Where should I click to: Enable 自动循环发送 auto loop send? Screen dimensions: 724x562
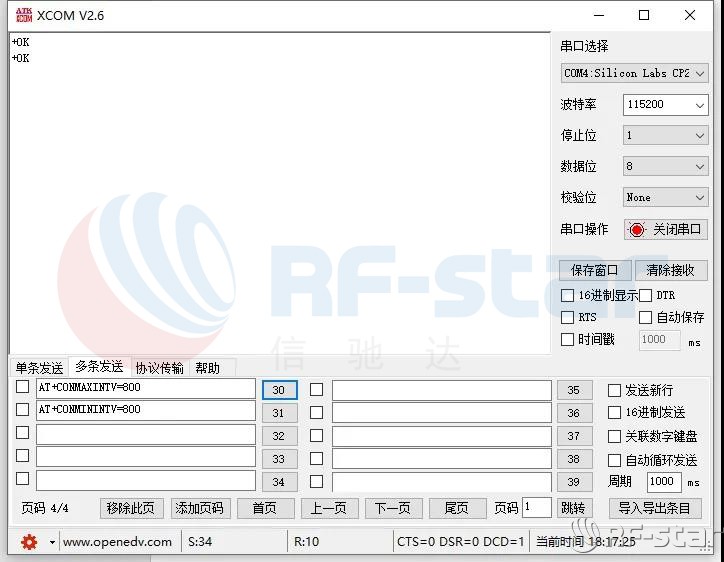614,460
